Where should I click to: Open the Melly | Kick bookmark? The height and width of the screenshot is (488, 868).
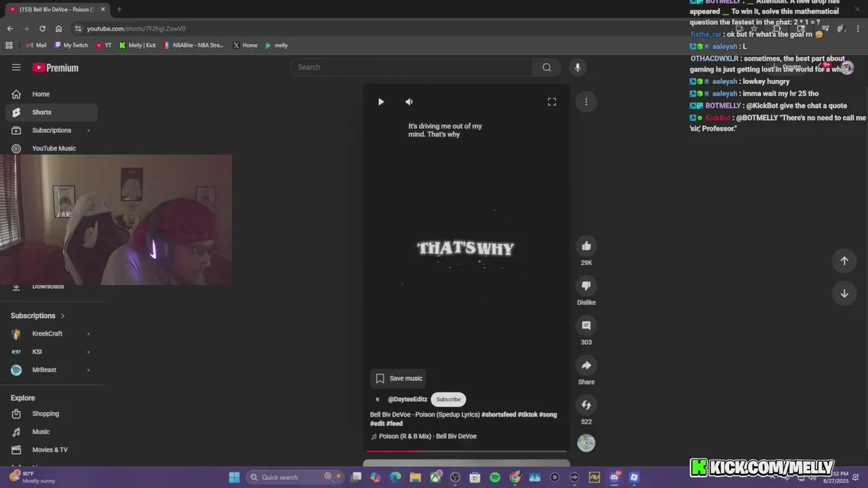(x=138, y=45)
